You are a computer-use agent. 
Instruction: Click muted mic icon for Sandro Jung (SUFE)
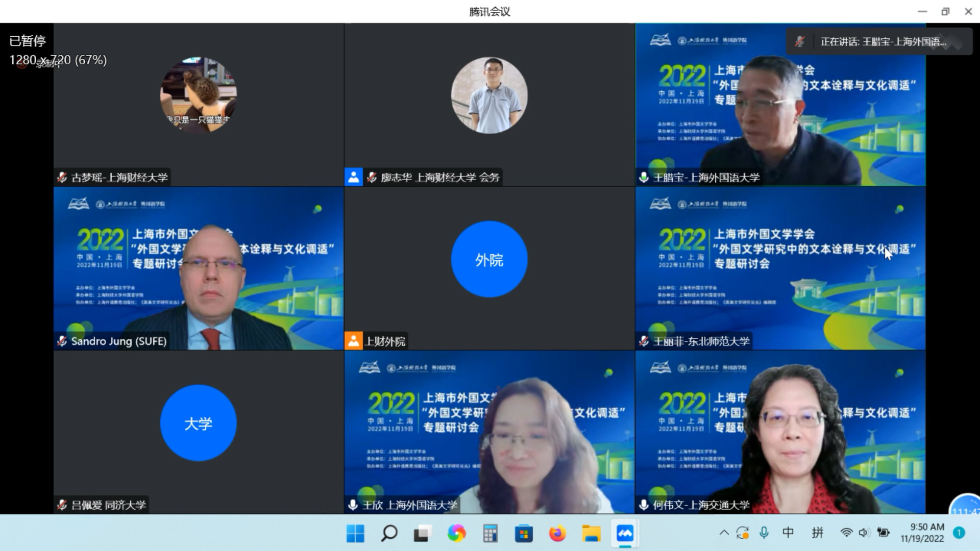click(x=62, y=341)
